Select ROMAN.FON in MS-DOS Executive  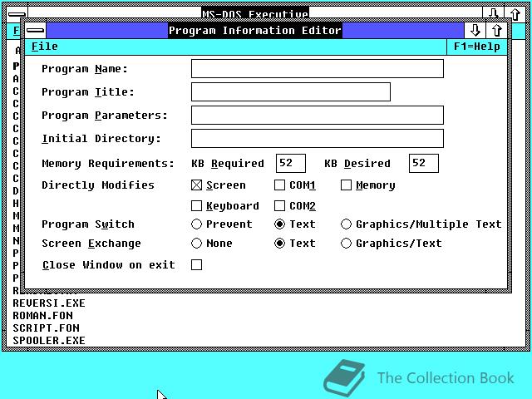42,316
